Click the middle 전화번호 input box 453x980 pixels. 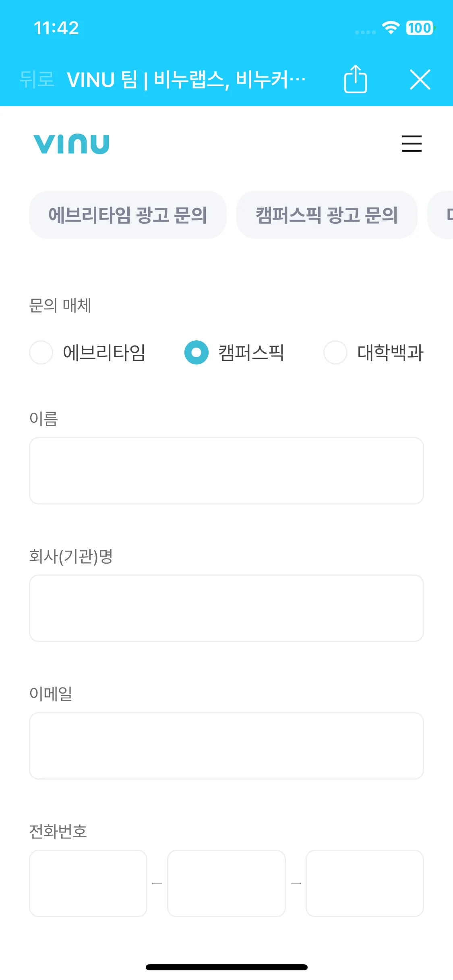[226, 883]
